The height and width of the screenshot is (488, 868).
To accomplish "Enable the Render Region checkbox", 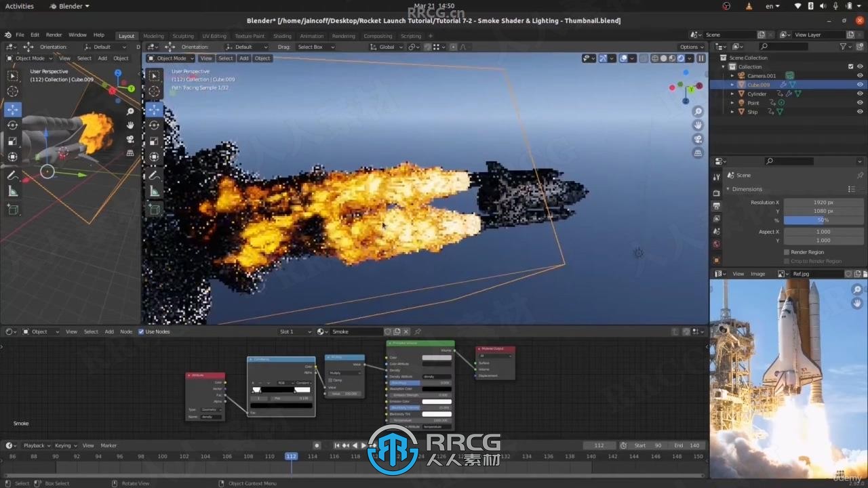I will 787,252.
